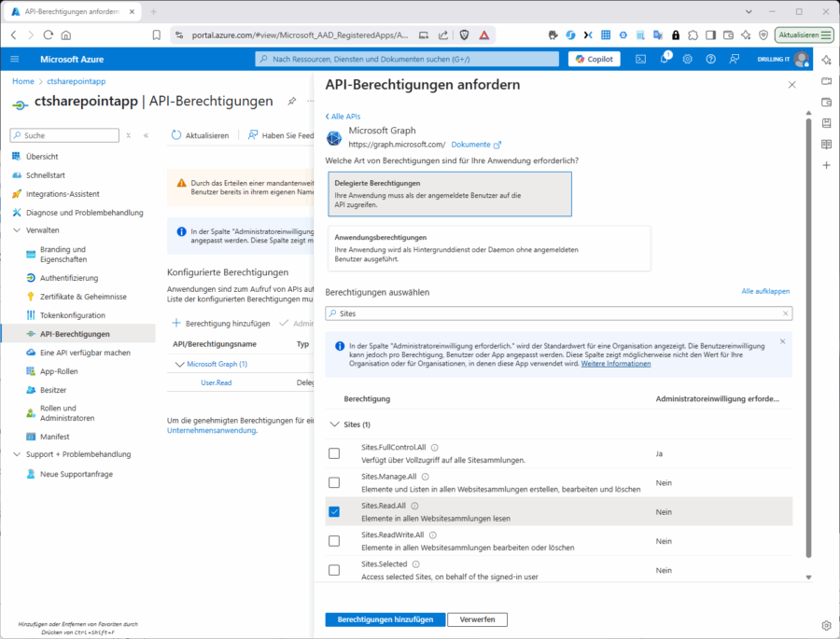Check the Sites.Selected checkbox
Image resolution: width=840 pixels, height=639 pixels.
click(334, 570)
